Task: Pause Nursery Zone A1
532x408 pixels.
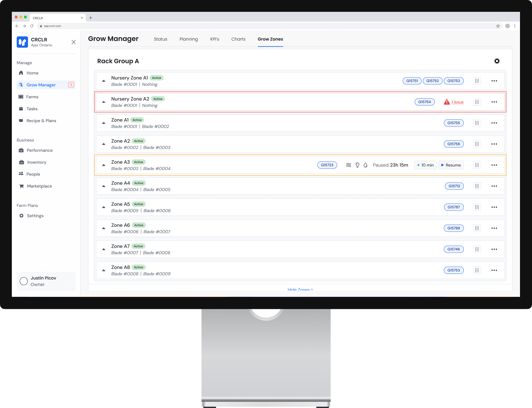Action: coord(477,81)
